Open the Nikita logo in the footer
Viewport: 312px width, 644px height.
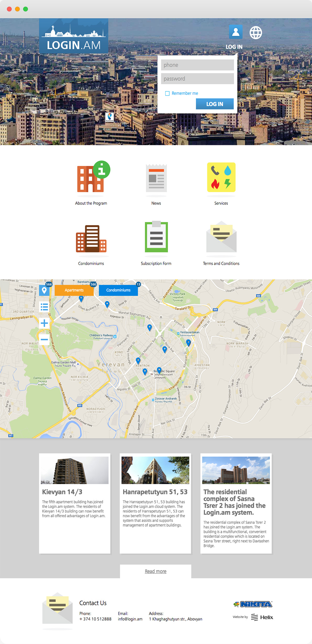coord(253,604)
